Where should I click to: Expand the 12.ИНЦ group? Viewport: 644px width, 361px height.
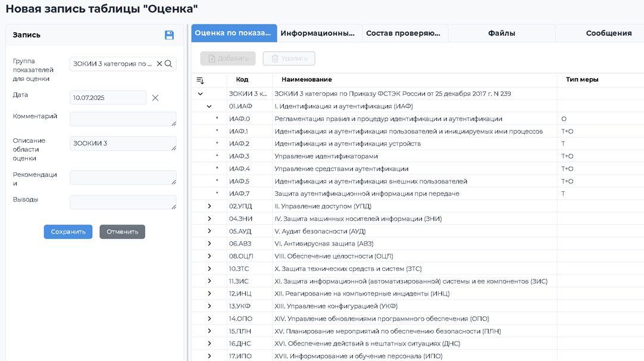[x=209, y=294]
